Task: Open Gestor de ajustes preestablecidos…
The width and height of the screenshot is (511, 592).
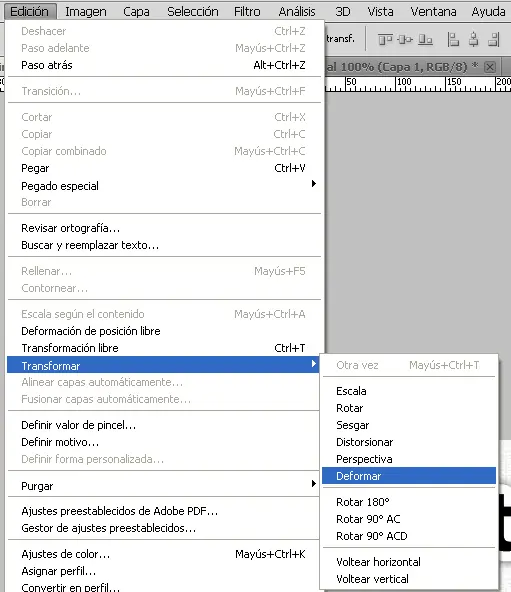Action: pos(164,528)
